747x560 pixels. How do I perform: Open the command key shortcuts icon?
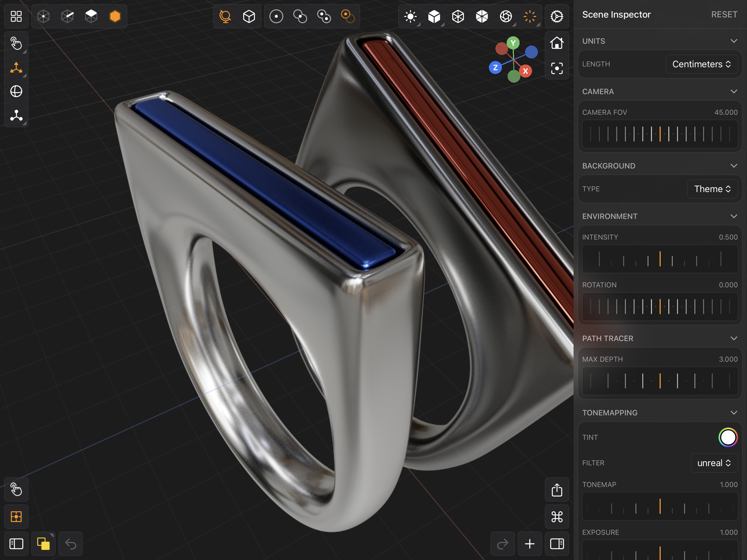tap(557, 517)
